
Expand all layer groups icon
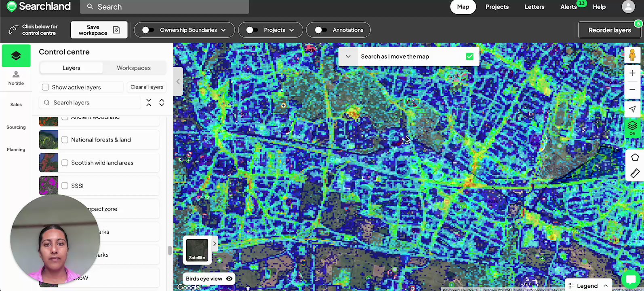(x=162, y=103)
